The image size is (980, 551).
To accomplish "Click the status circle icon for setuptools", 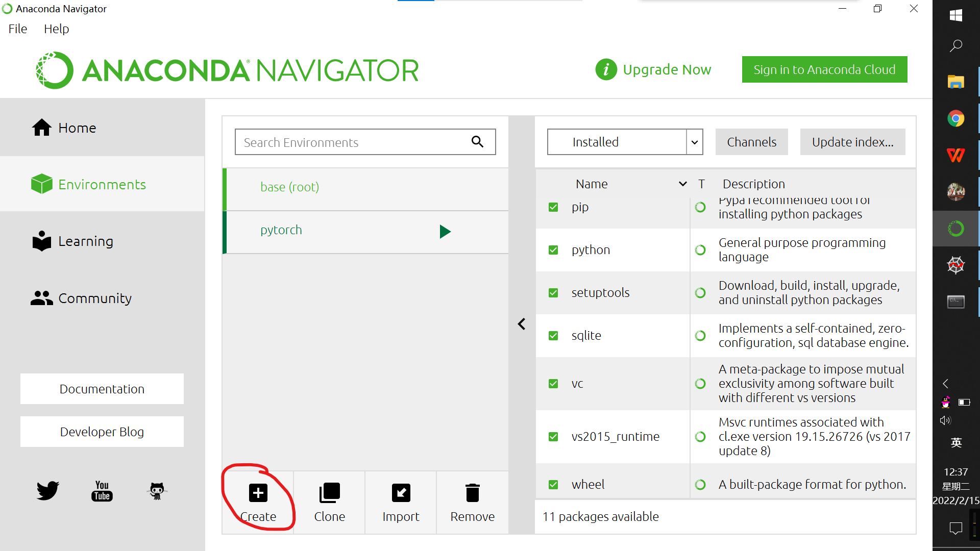I will [700, 293].
